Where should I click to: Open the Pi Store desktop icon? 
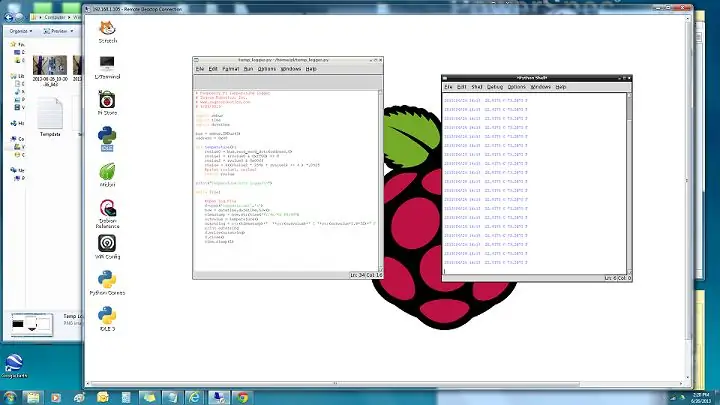(x=107, y=103)
